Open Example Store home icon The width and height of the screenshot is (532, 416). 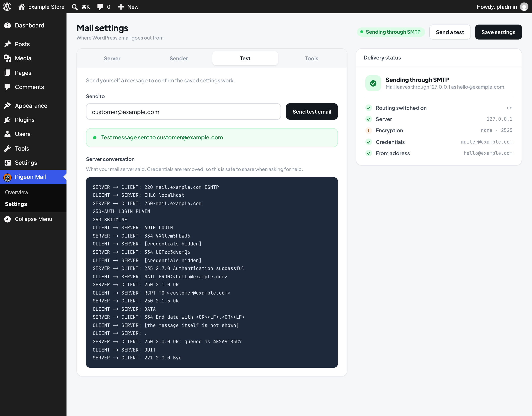(22, 7)
